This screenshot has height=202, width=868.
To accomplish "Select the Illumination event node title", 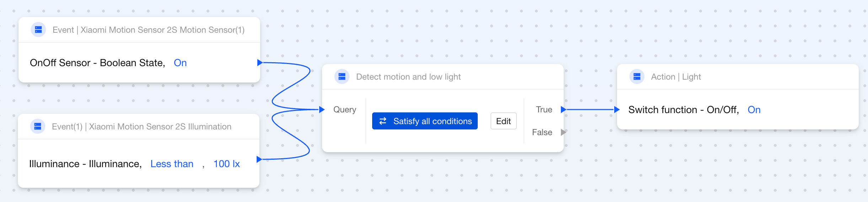I will pyautogui.click(x=141, y=127).
